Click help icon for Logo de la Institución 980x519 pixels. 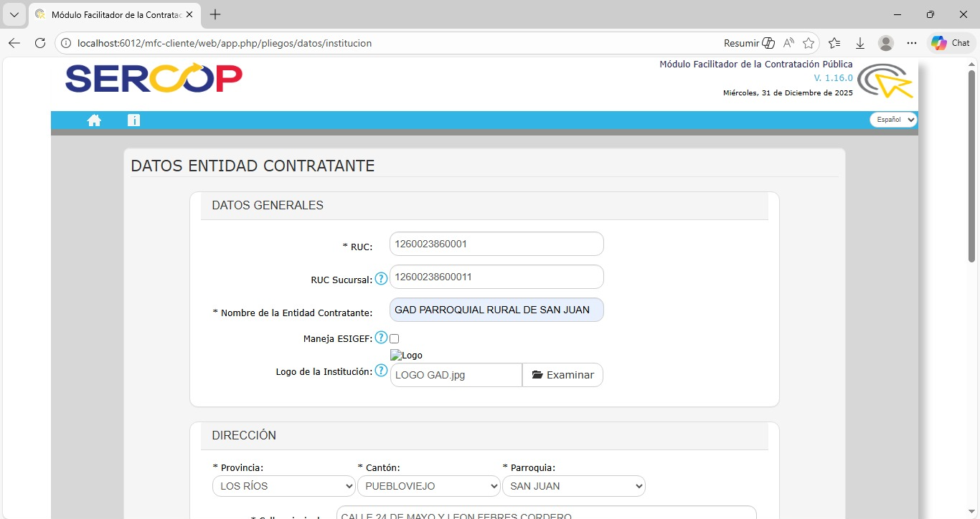381,371
